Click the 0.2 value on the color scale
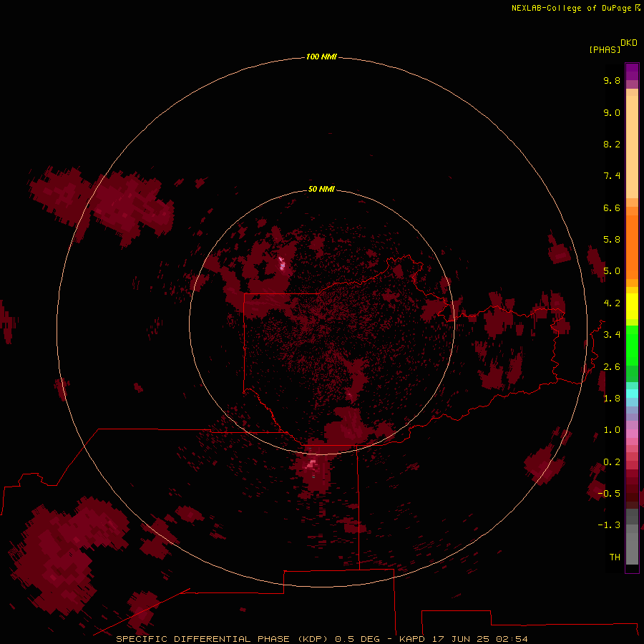644x644 pixels. click(x=612, y=462)
